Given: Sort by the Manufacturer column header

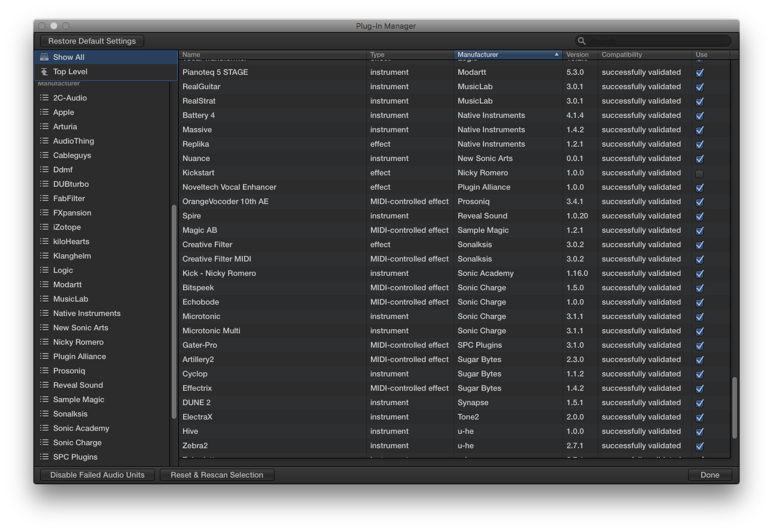Looking at the screenshot, I should coord(508,54).
